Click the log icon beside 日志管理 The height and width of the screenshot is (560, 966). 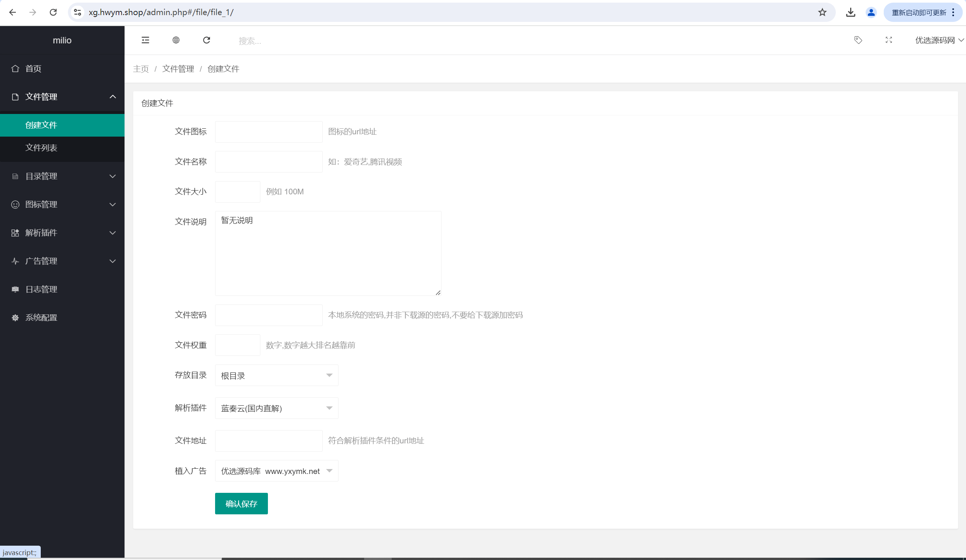[x=15, y=289]
